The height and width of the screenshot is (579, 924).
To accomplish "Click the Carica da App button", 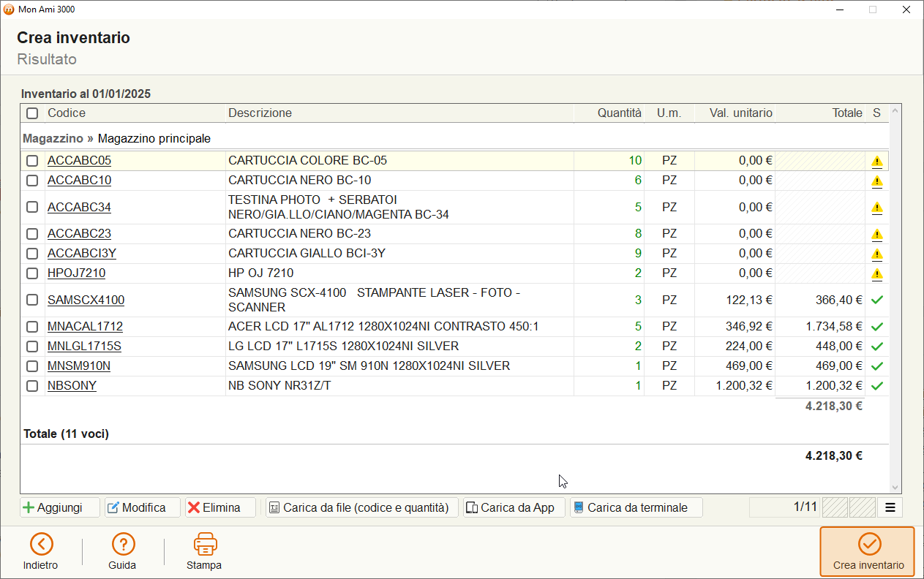I will pyautogui.click(x=514, y=507).
